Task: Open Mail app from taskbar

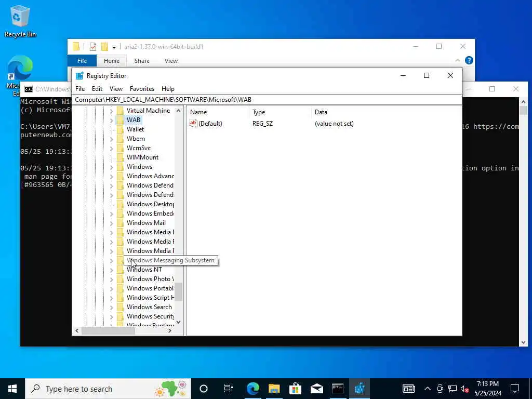Action: tap(316, 389)
